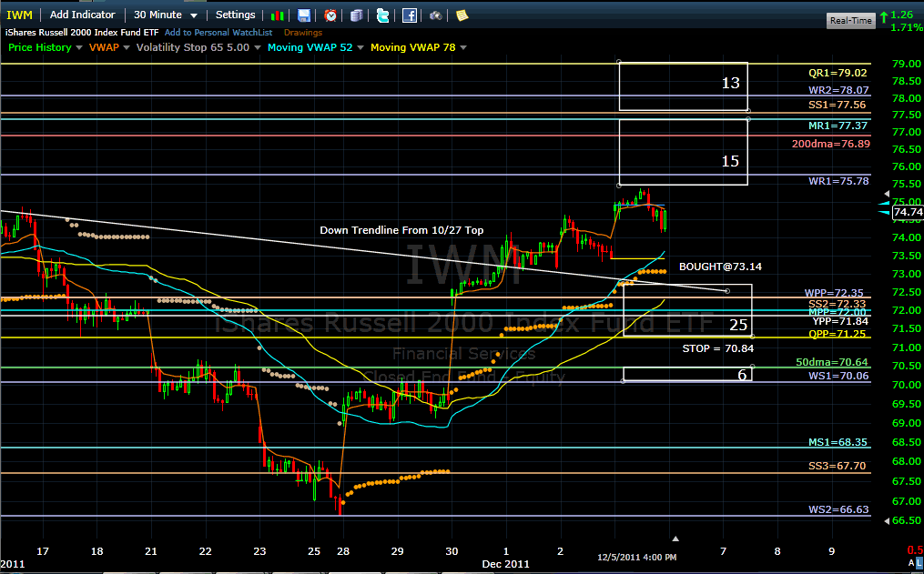Select the STOP = 70.84 annotation
This screenshot has height=574, width=924.
pyautogui.click(x=717, y=348)
